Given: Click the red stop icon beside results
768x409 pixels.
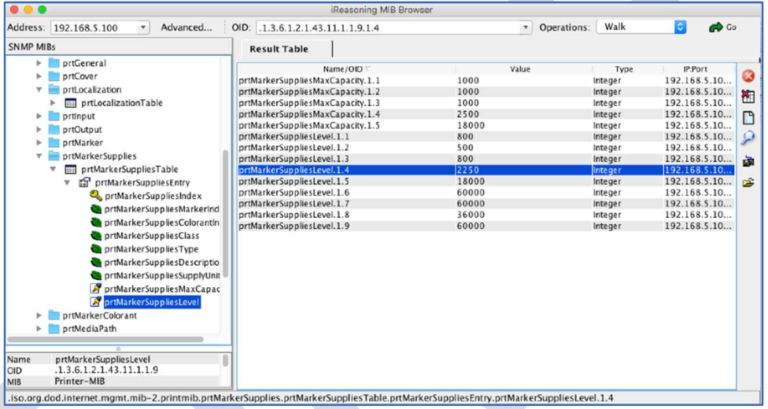Looking at the screenshot, I should 747,76.
